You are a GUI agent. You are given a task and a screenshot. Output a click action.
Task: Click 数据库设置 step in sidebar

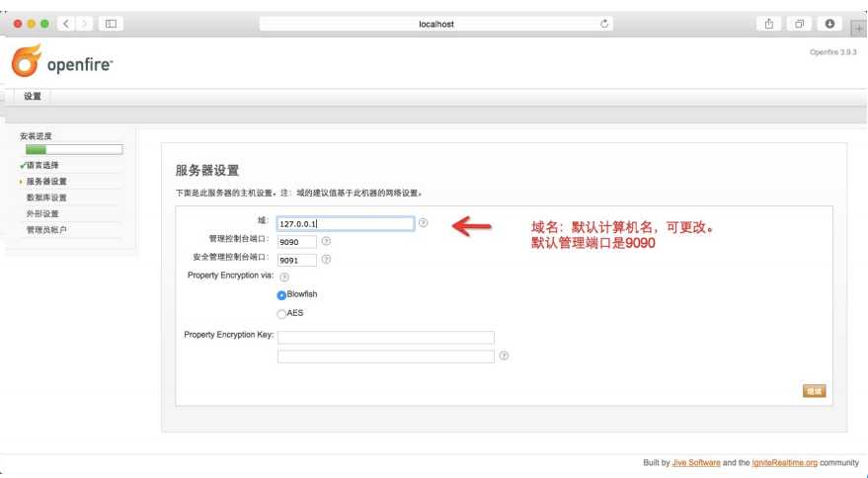click(x=46, y=198)
